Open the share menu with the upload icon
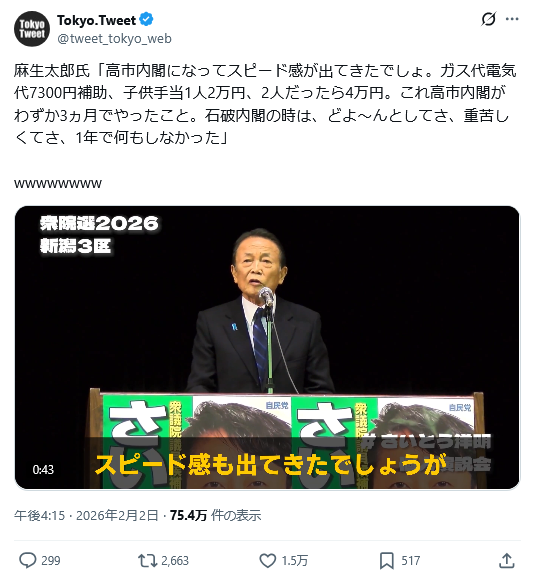 (x=507, y=560)
